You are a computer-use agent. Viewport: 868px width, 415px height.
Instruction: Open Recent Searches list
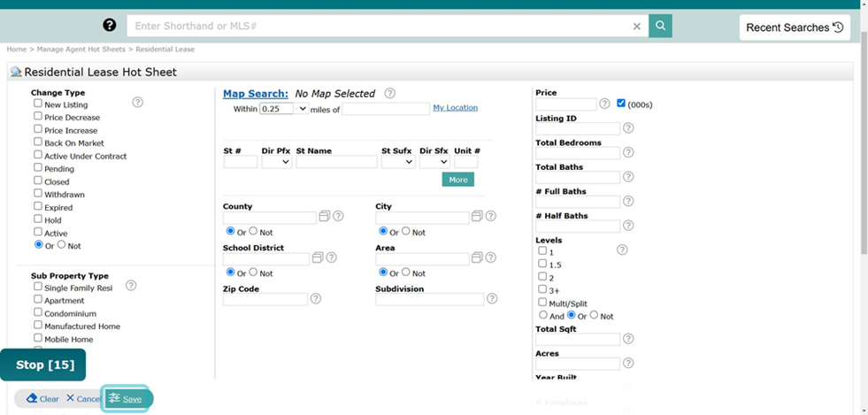(795, 27)
